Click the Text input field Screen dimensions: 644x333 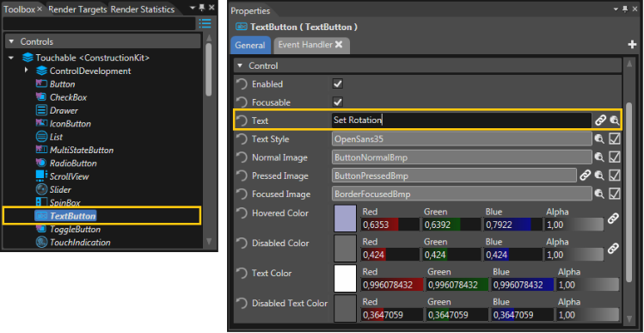[x=462, y=120]
